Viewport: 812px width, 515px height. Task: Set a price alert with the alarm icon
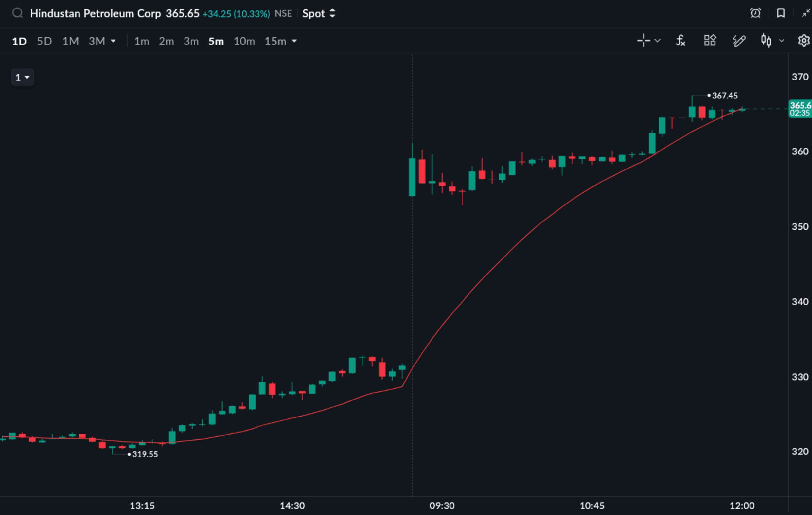coord(755,13)
